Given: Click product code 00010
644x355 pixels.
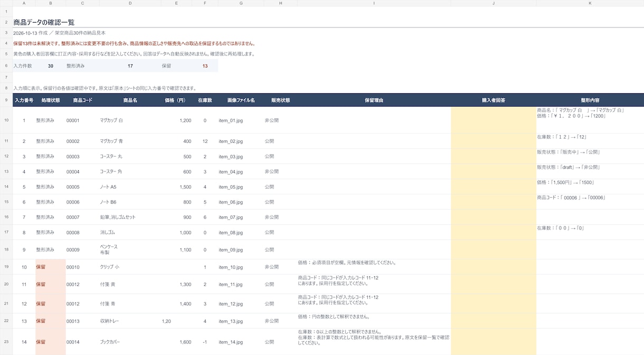Looking at the screenshot, I should [x=73, y=267].
